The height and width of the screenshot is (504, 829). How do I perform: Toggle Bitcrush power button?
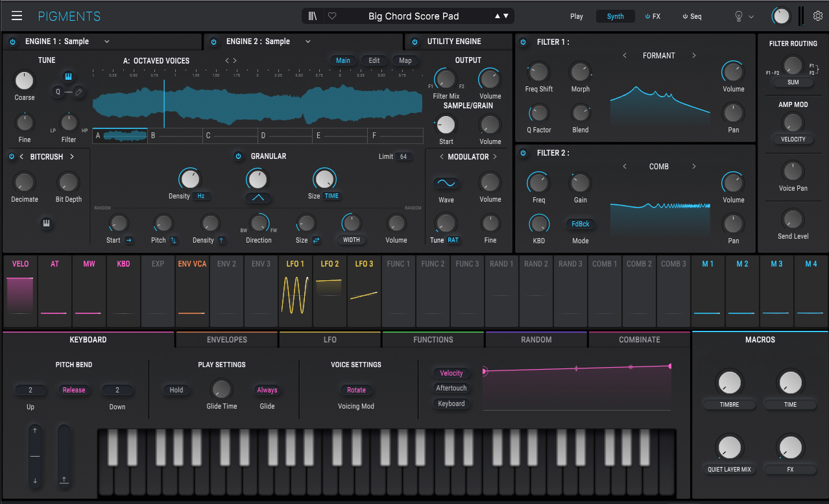click(12, 156)
